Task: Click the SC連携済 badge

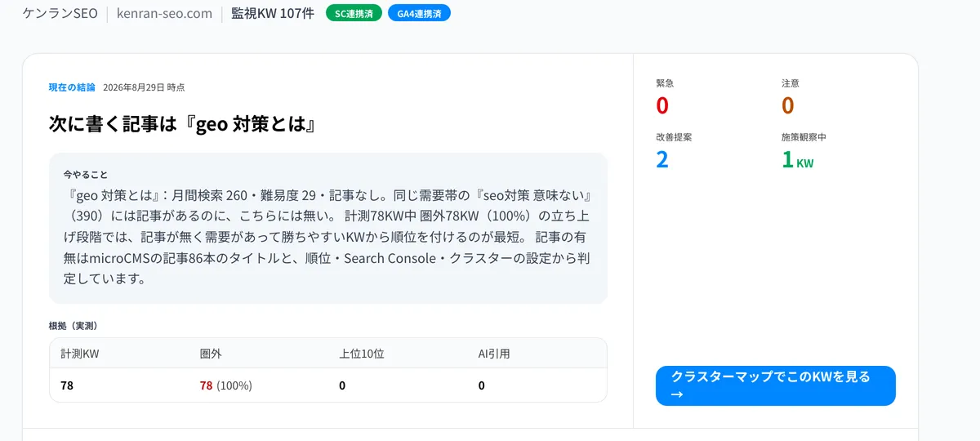Action: pyautogui.click(x=354, y=13)
